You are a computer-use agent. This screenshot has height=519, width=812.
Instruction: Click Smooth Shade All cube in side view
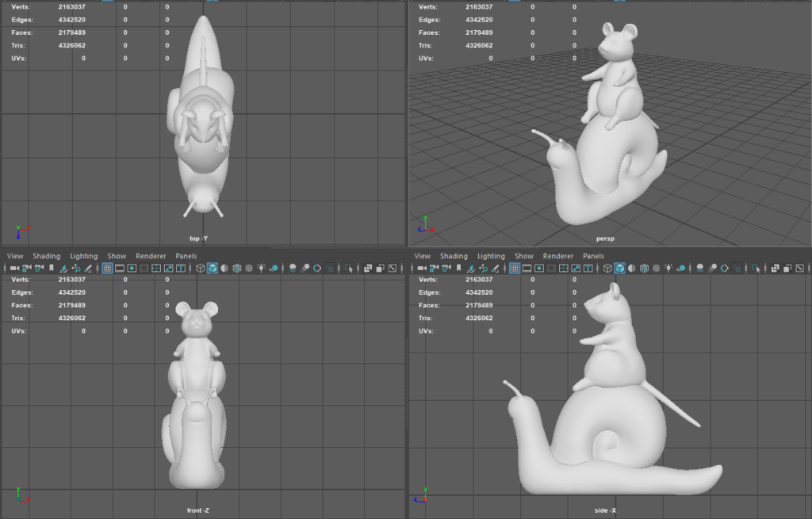coord(619,269)
